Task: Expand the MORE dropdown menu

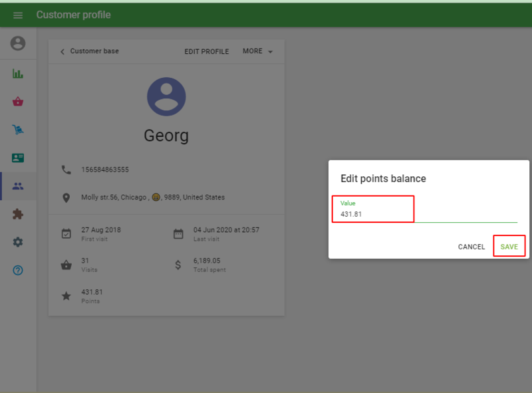Action: [257, 51]
